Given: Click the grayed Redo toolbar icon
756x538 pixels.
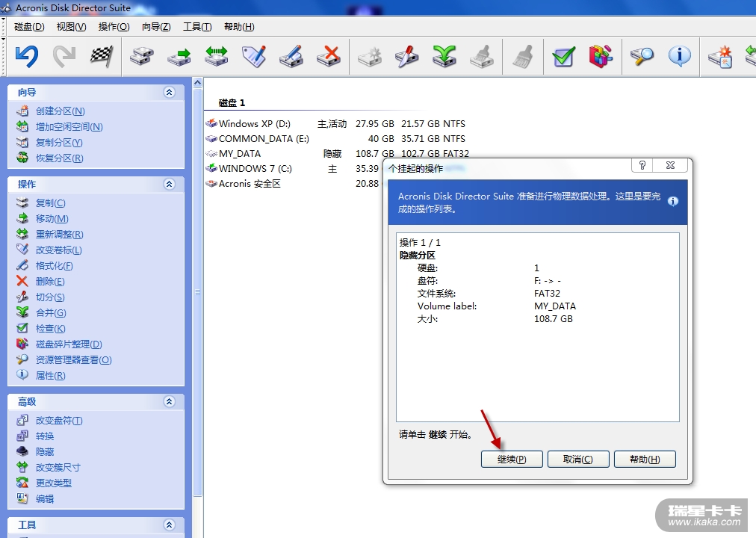Looking at the screenshot, I should [64, 56].
